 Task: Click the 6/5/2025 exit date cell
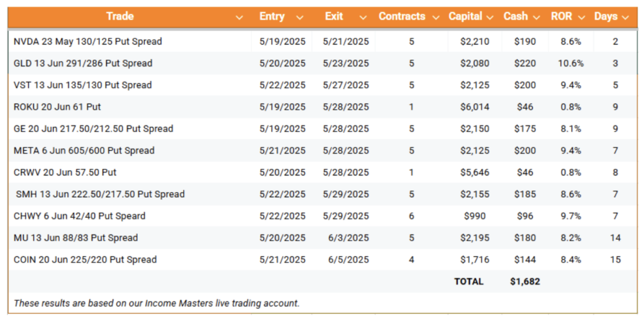(x=347, y=259)
